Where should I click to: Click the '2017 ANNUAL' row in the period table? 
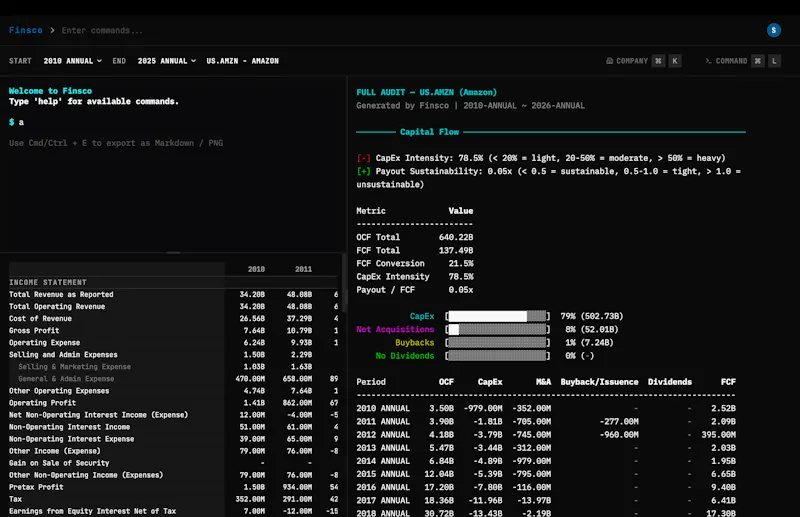click(546, 501)
